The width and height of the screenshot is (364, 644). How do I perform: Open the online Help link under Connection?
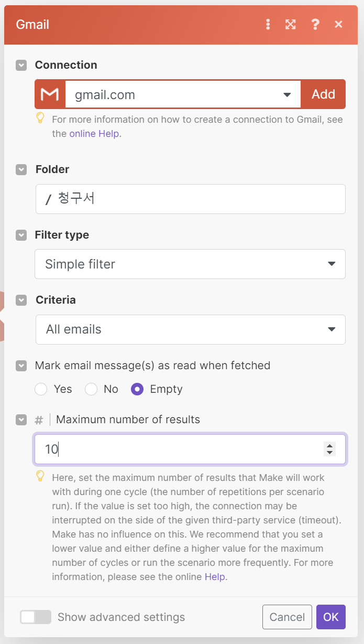[94, 134]
